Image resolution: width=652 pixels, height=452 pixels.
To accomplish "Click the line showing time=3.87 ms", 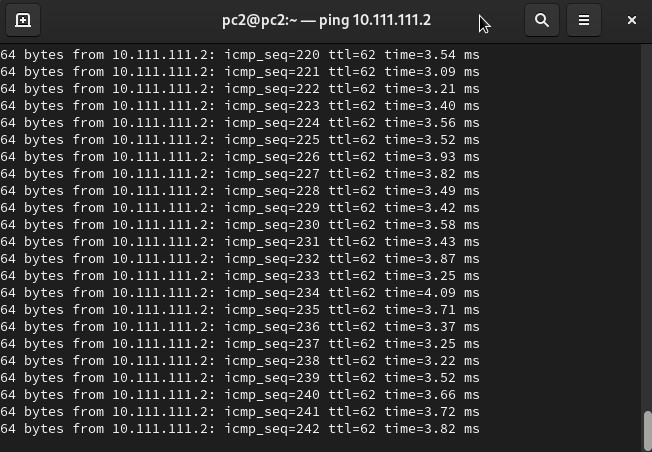I will pos(240,258).
